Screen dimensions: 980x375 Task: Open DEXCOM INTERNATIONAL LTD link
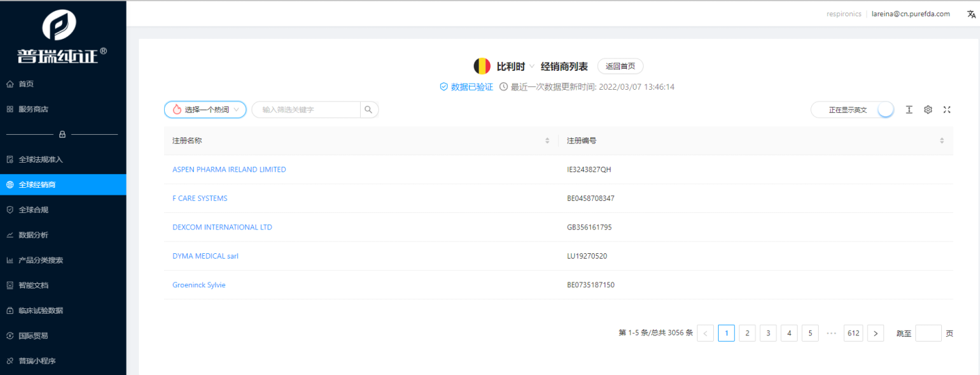coord(223,227)
